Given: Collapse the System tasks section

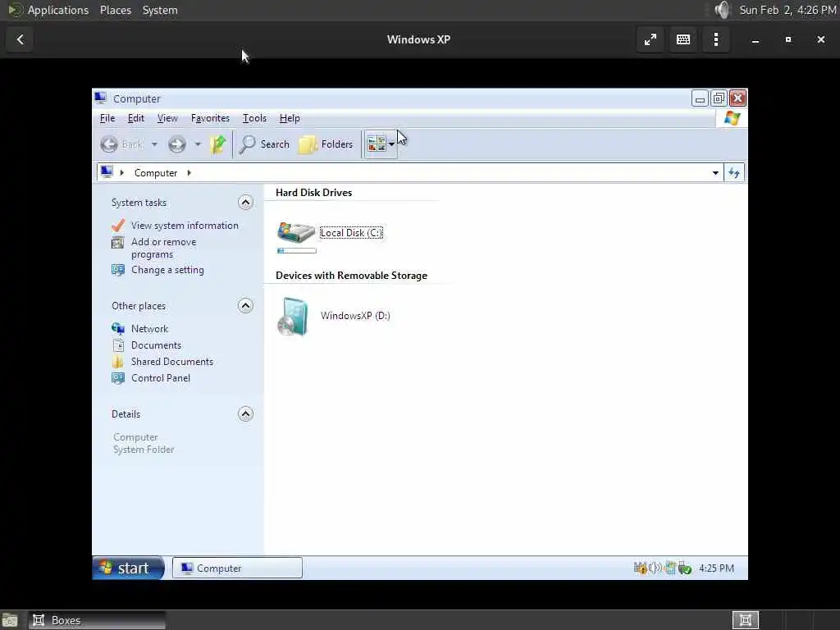Looking at the screenshot, I should coord(245,203).
